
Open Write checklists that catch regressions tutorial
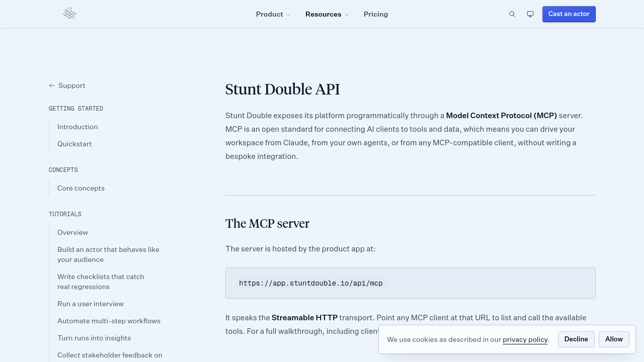pyautogui.click(x=101, y=282)
